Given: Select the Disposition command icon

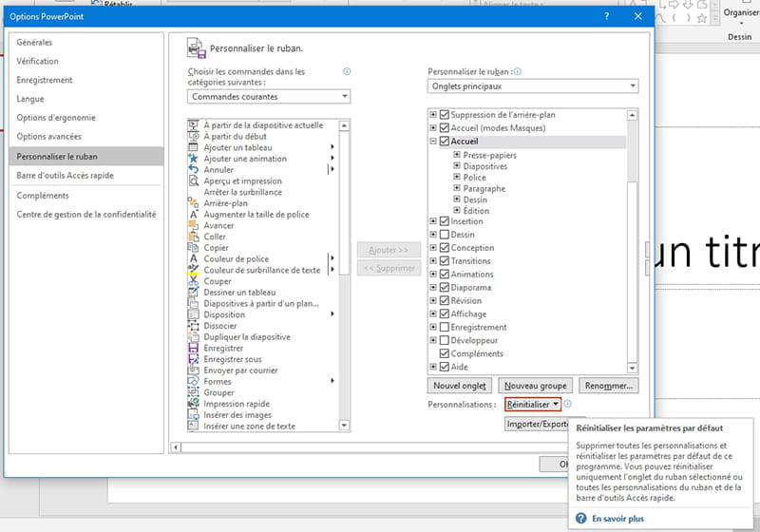Looking at the screenshot, I should pyautogui.click(x=193, y=314).
